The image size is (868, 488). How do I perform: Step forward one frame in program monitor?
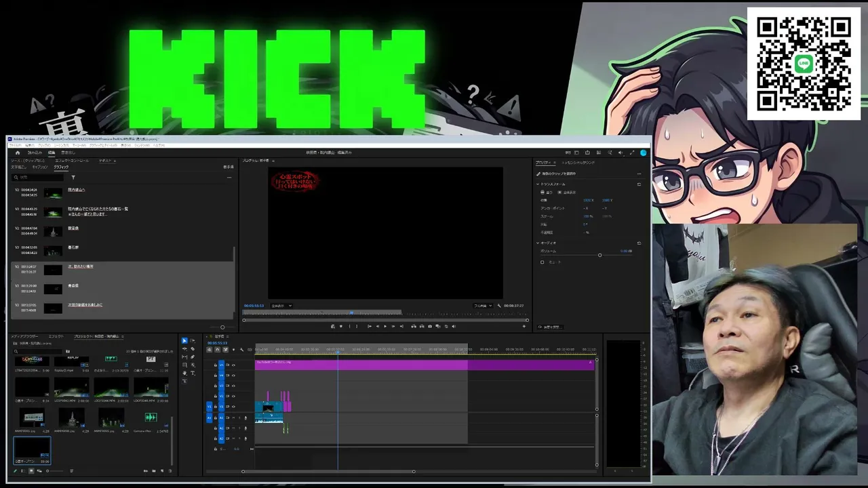click(394, 326)
